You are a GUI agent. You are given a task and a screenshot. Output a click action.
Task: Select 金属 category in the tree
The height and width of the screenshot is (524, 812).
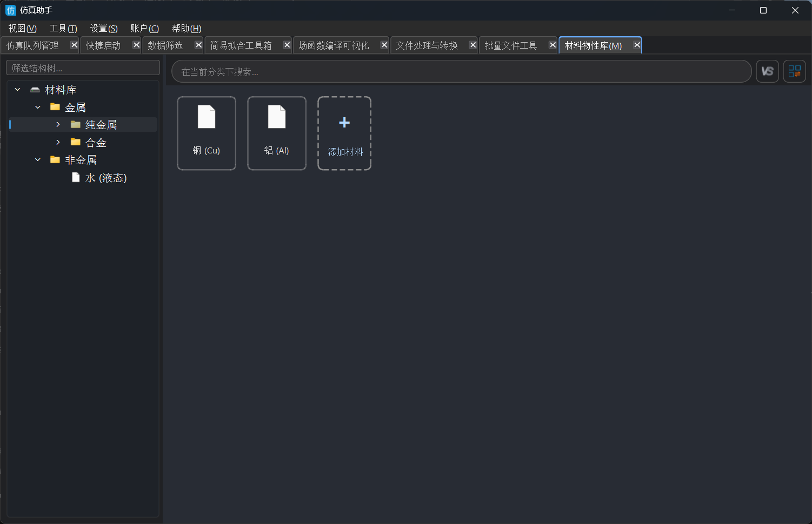[x=76, y=108]
